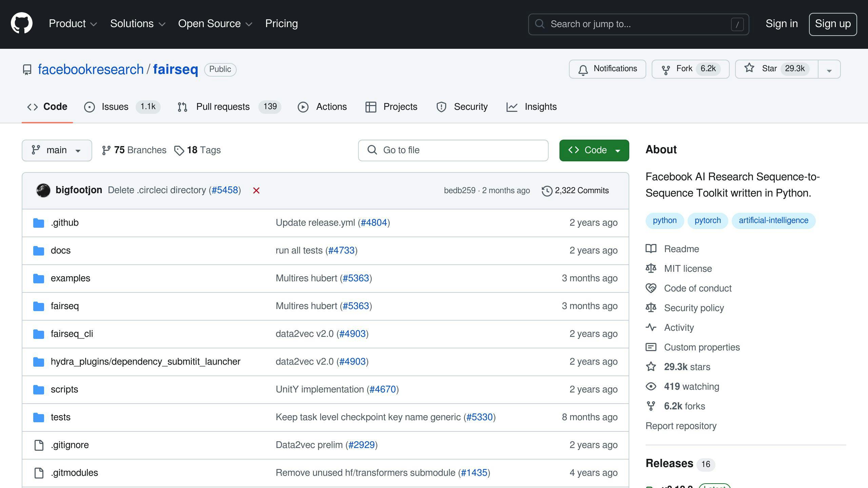Click the examples folder icon
868x488 pixels.
pyautogui.click(x=39, y=279)
